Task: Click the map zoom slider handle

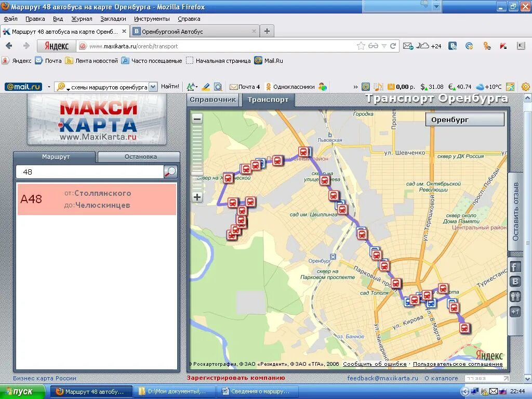Action: (197, 174)
